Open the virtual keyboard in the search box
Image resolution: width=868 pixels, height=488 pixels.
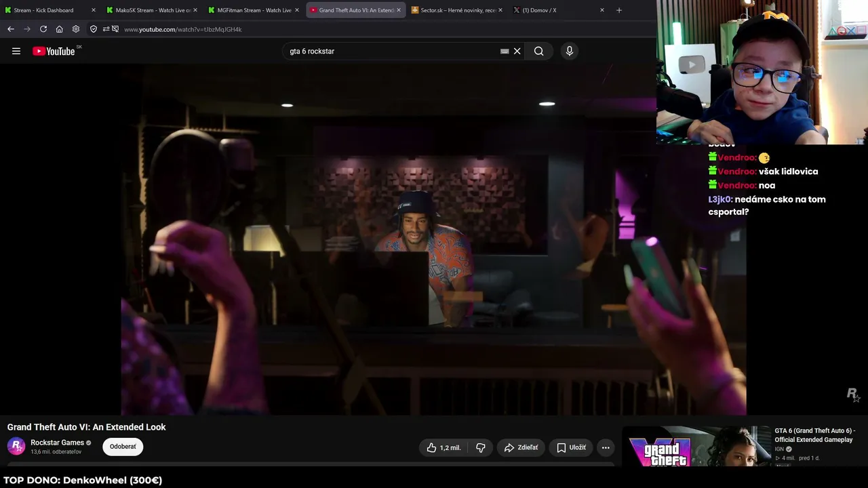(505, 51)
